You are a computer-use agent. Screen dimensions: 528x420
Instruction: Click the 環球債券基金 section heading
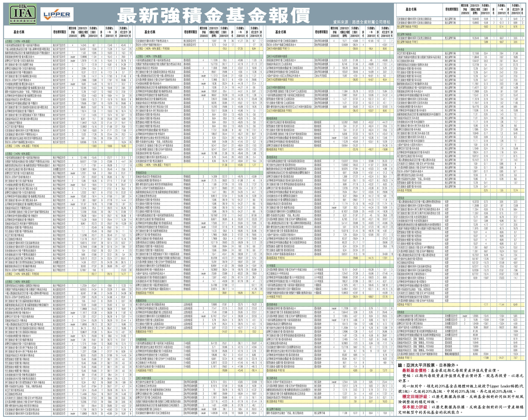pyautogui.click(x=272, y=305)
